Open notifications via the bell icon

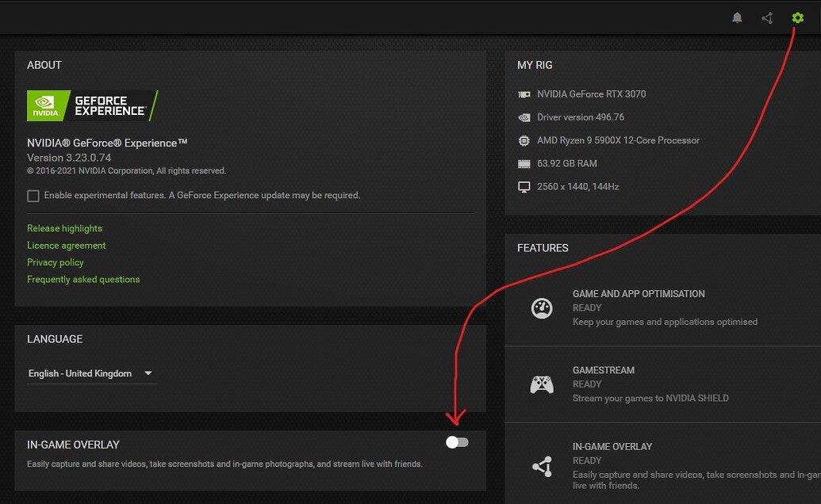point(737,17)
